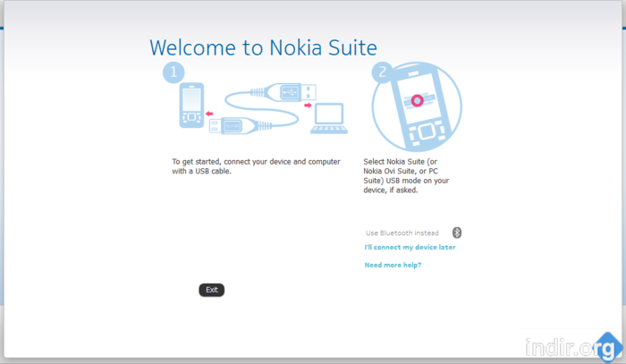Click the USB cable connection illustration
Viewport: 626px width, 364px height.
point(264,108)
